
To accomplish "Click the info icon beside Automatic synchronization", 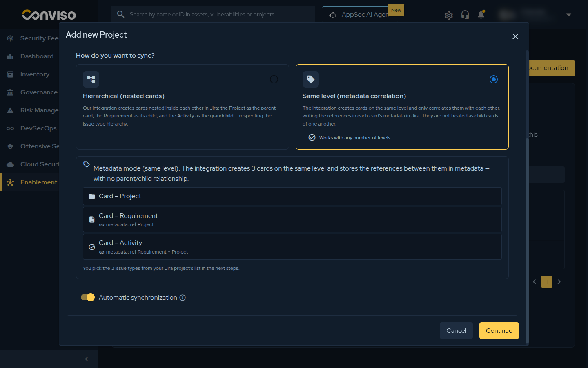I will tap(183, 298).
